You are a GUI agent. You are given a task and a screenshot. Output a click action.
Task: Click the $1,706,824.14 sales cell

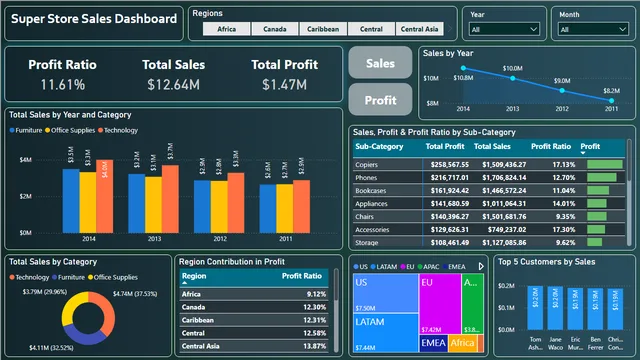504,178
